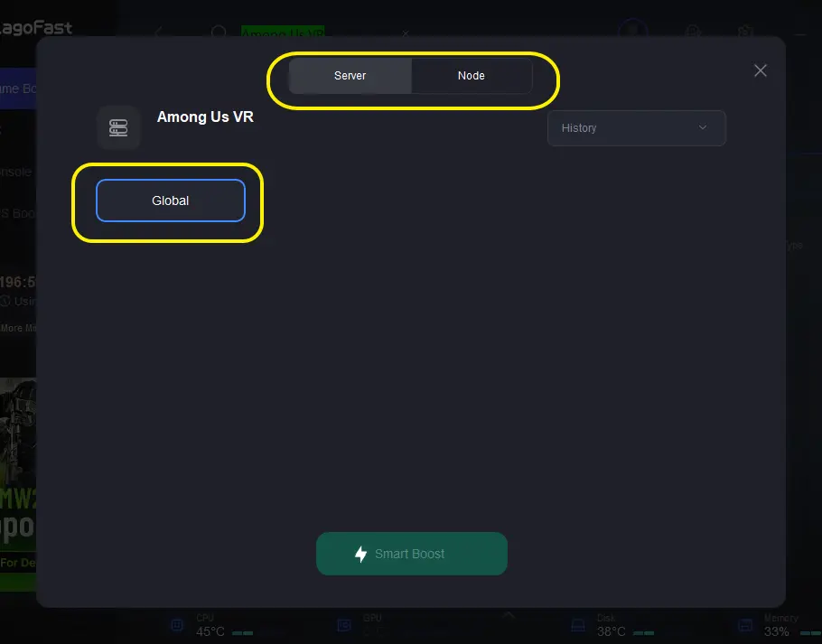Open settings via the gear icon

[x=745, y=32]
